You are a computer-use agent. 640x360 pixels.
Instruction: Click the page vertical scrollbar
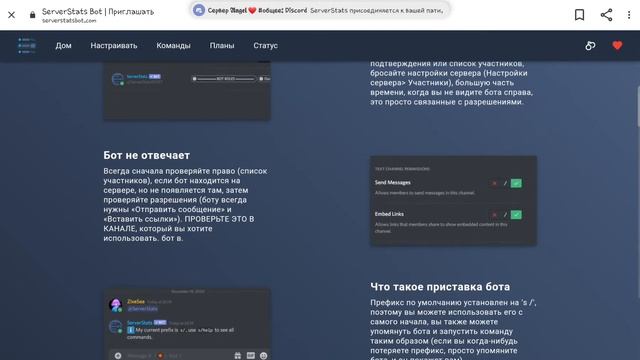tap(638, 106)
